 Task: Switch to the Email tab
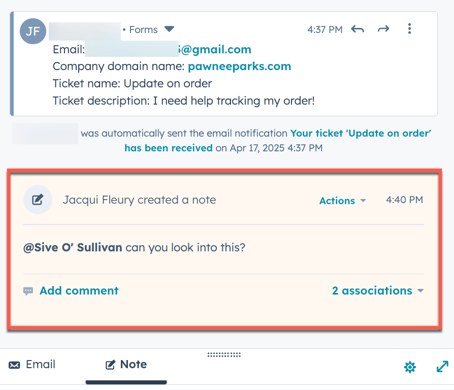(x=32, y=365)
